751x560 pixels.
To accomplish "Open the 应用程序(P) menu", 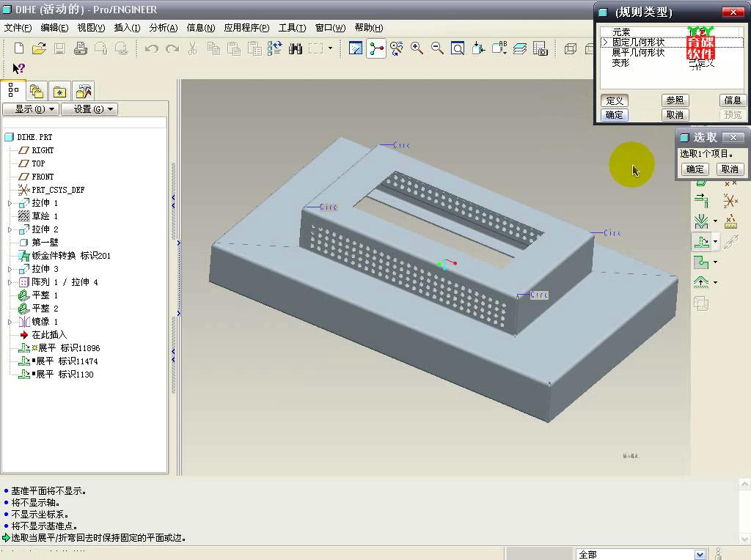I will click(246, 28).
